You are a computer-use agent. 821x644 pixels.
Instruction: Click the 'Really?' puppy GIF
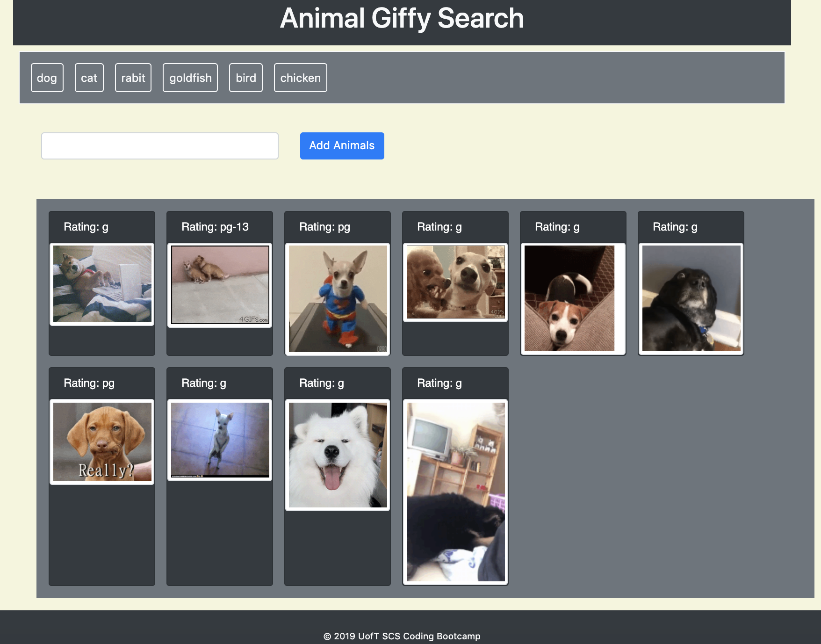click(102, 442)
